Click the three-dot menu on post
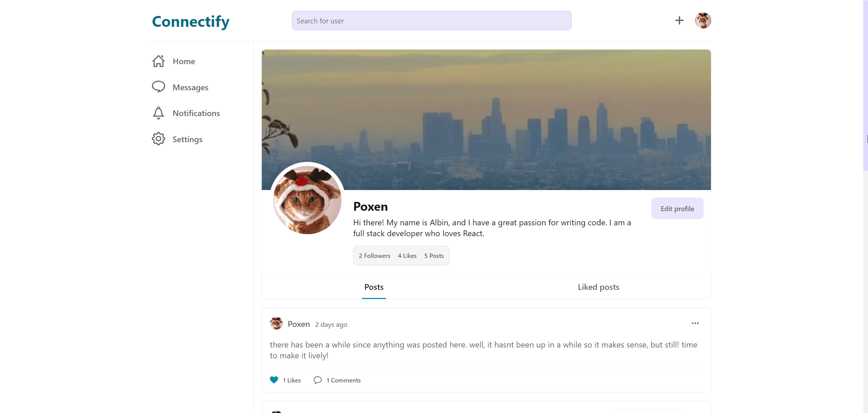Screen dimensions: 868x413 click(x=695, y=323)
